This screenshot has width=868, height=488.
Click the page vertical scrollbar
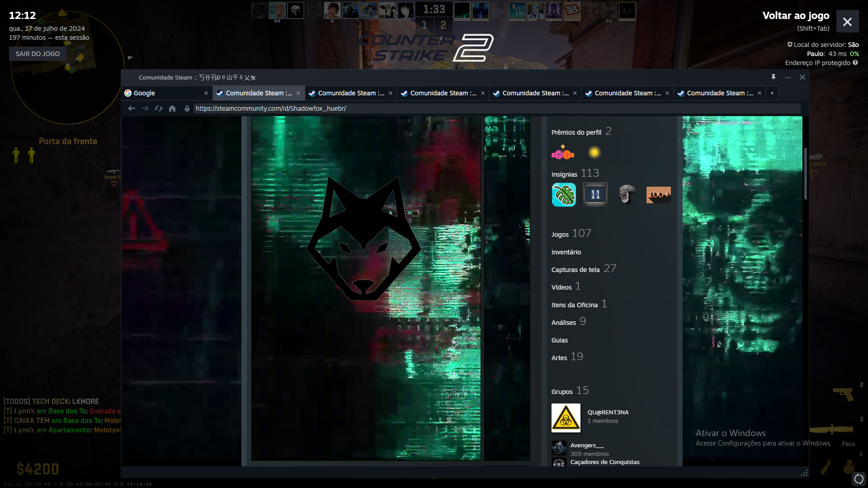click(x=805, y=174)
